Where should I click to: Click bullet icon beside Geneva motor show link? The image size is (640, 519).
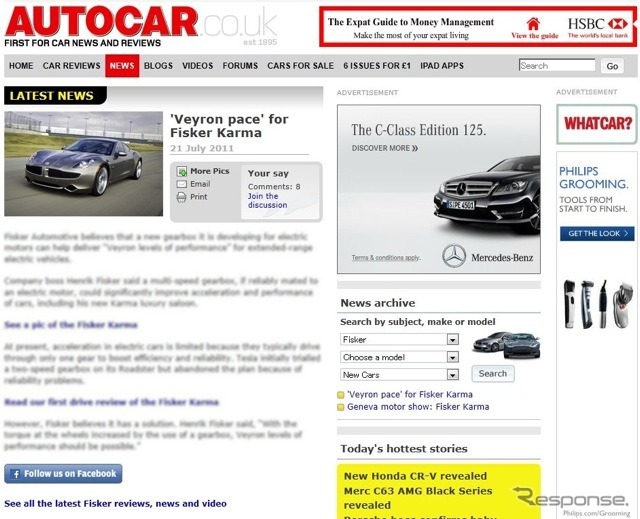(340, 407)
